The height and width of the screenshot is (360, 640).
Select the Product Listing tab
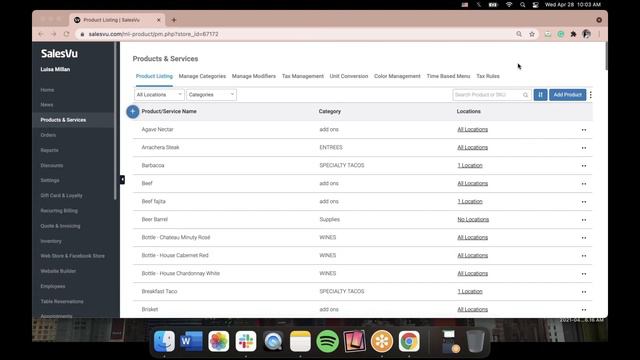[154, 76]
